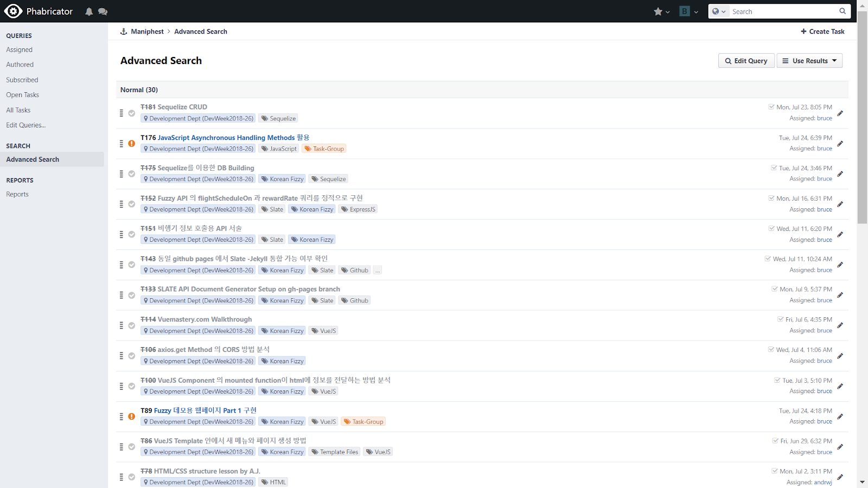Click the magnifier icon in search box

842,11
